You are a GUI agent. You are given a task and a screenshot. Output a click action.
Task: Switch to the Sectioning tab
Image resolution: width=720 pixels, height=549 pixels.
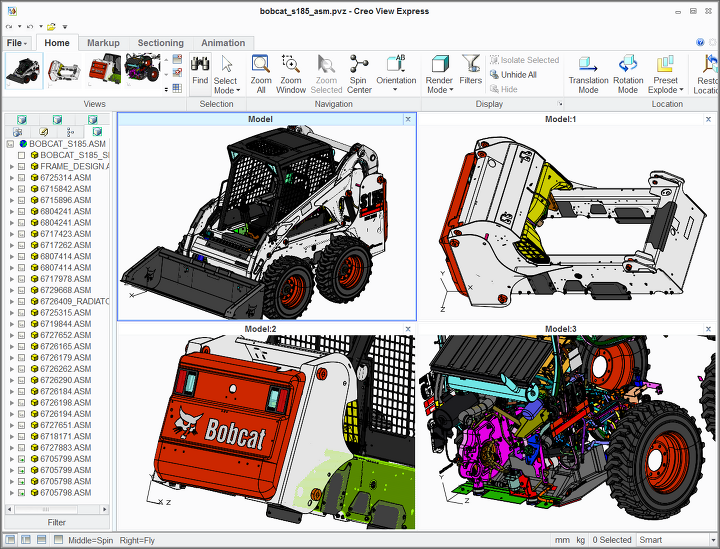[161, 43]
